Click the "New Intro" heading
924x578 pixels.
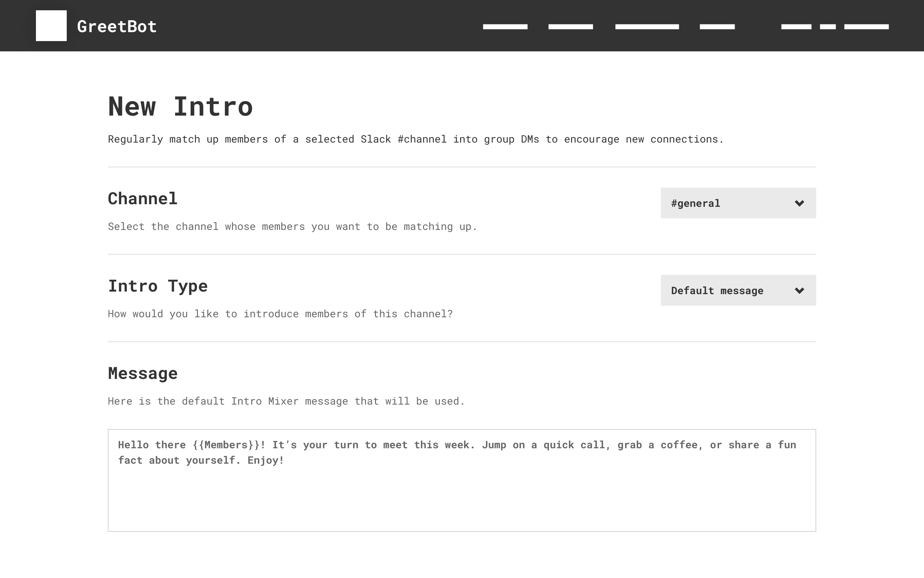(180, 106)
